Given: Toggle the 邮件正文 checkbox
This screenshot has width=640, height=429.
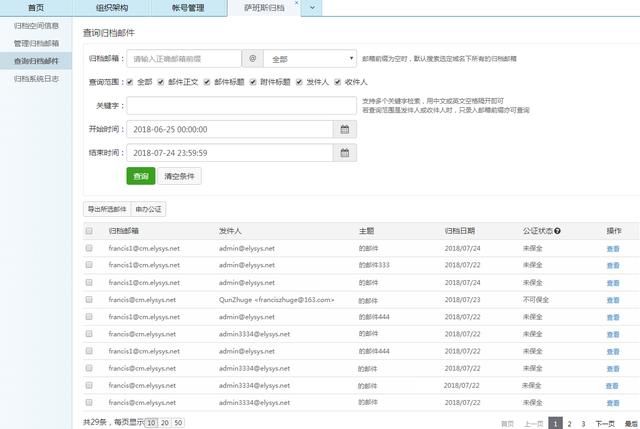Looking at the screenshot, I should pos(161,82).
